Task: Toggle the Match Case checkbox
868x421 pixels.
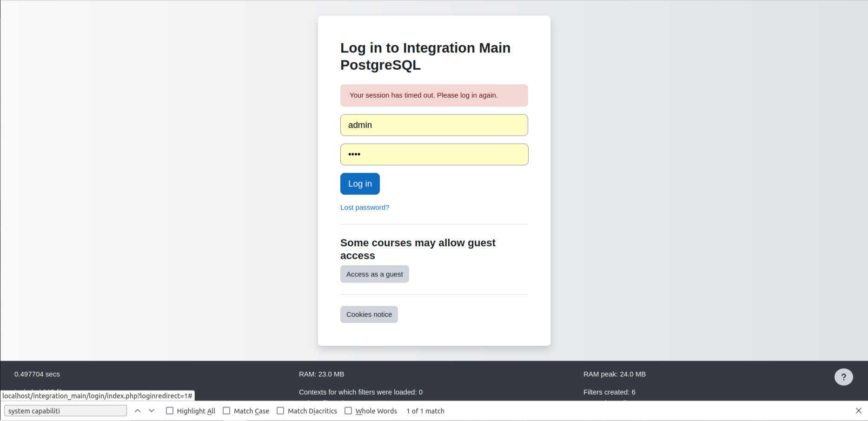Action: click(x=226, y=411)
